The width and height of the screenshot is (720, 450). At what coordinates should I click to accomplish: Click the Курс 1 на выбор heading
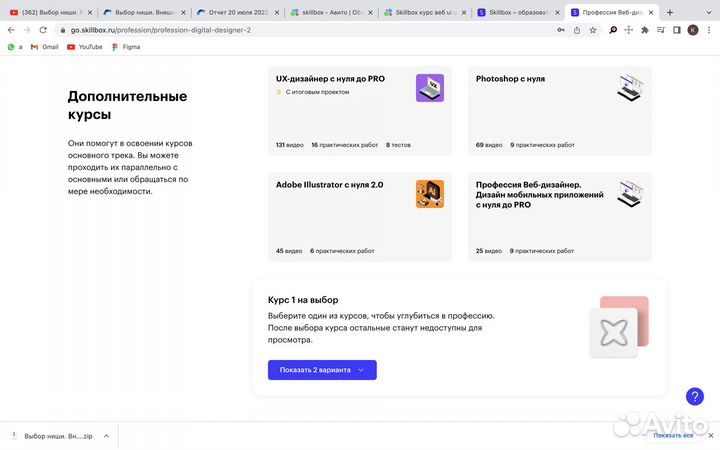coord(303,300)
